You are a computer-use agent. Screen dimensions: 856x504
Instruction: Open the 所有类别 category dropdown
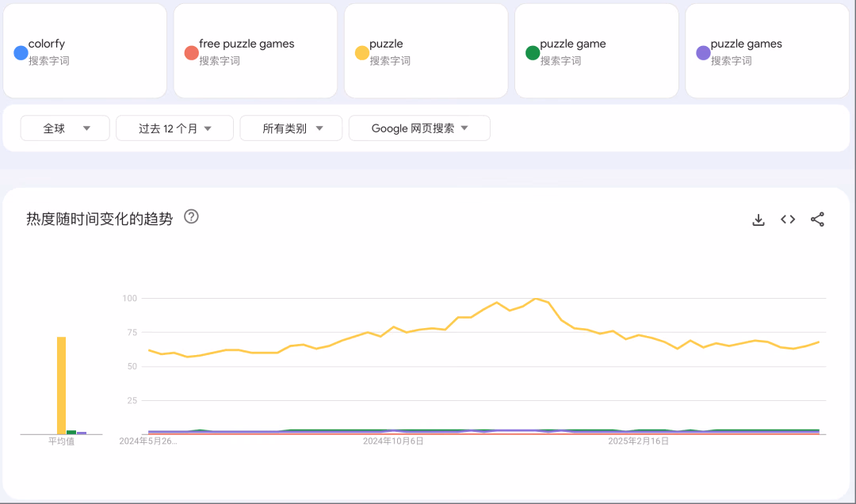[291, 128]
